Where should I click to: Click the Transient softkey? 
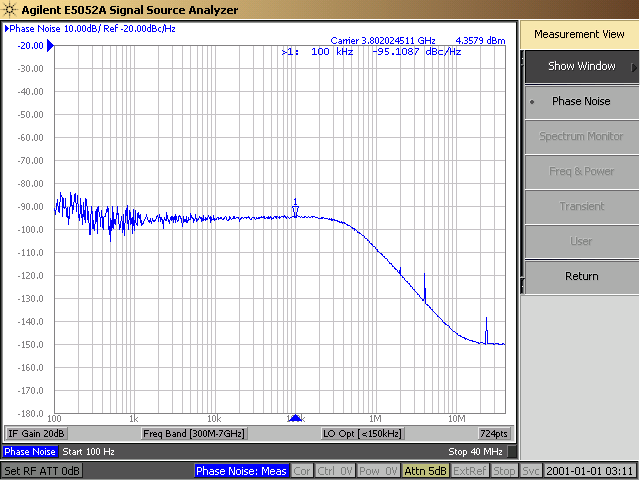click(582, 207)
